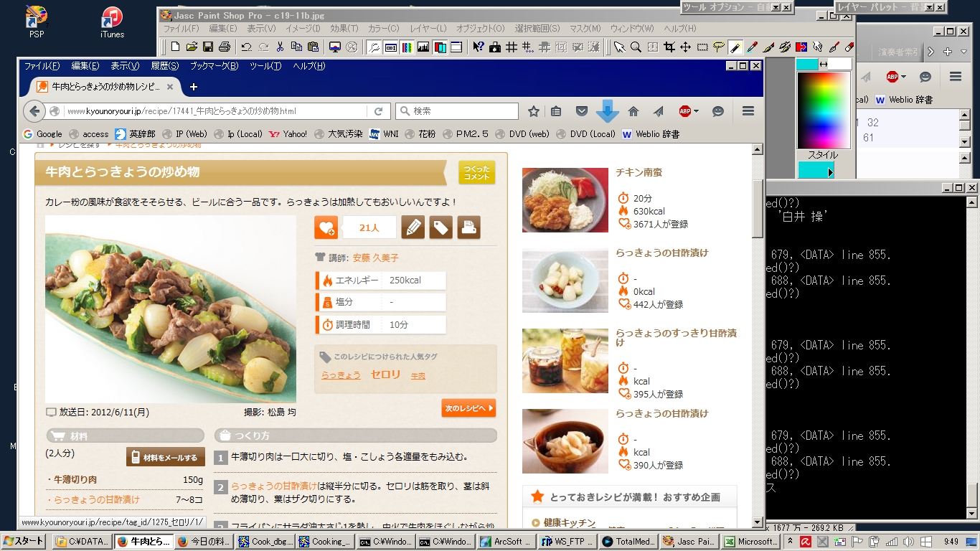Viewport: 980px width, 551px height.
Task: Click スタート button on taskbar
Action: [23, 542]
